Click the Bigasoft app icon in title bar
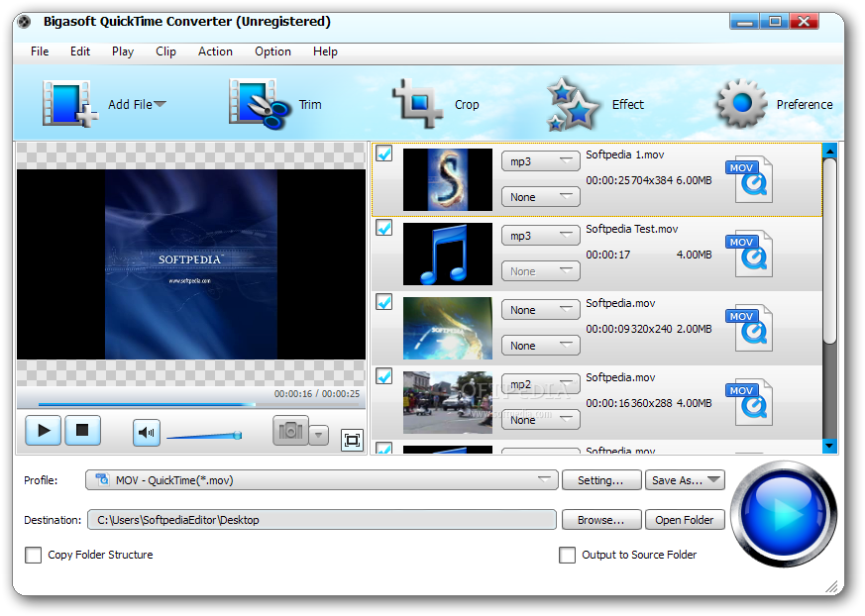Image resolution: width=865 pixels, height=616 pixels. (24, 22)
